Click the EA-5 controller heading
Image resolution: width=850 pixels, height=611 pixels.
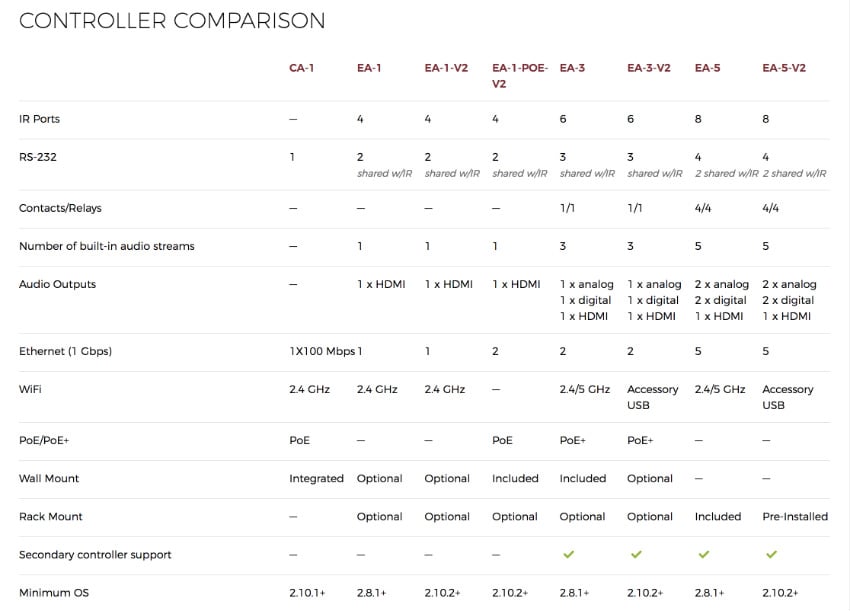click(x=707, y=68)
